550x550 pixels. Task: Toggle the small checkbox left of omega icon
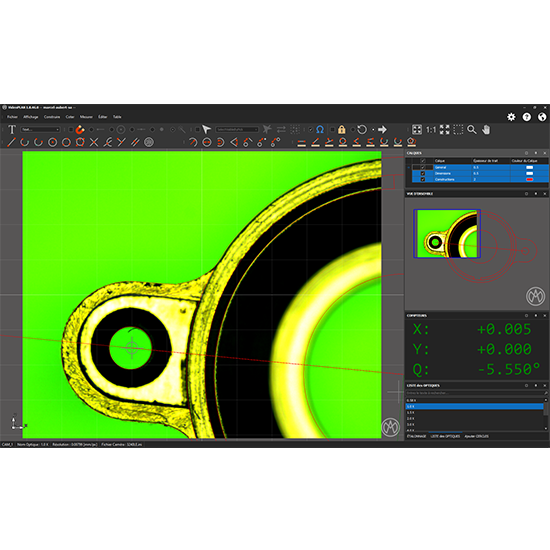pos(310,130)
